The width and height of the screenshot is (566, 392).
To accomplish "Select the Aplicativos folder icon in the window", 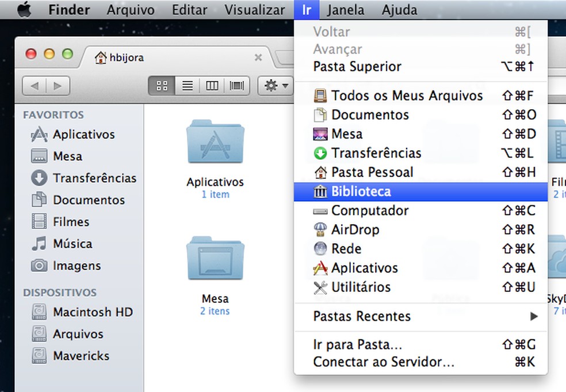I will pos(215,142).
